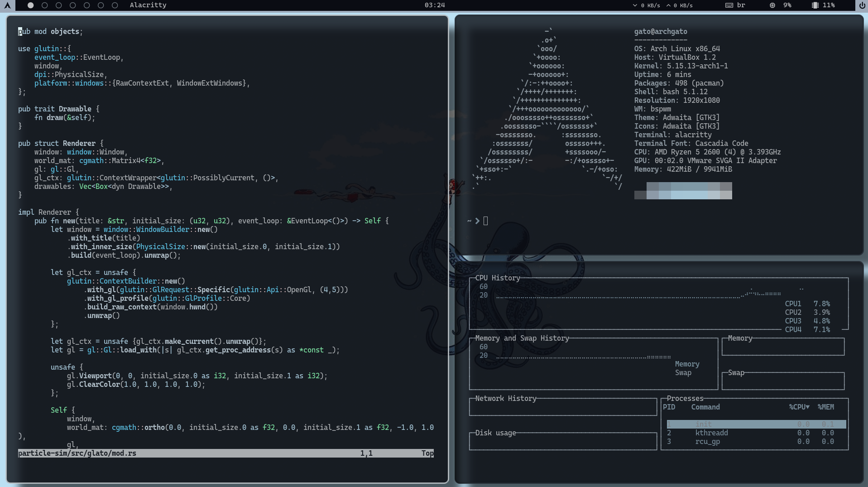
Task: Click the 'Kernel: 5.15.13-arch1-1' line
Action: point(681,66)
